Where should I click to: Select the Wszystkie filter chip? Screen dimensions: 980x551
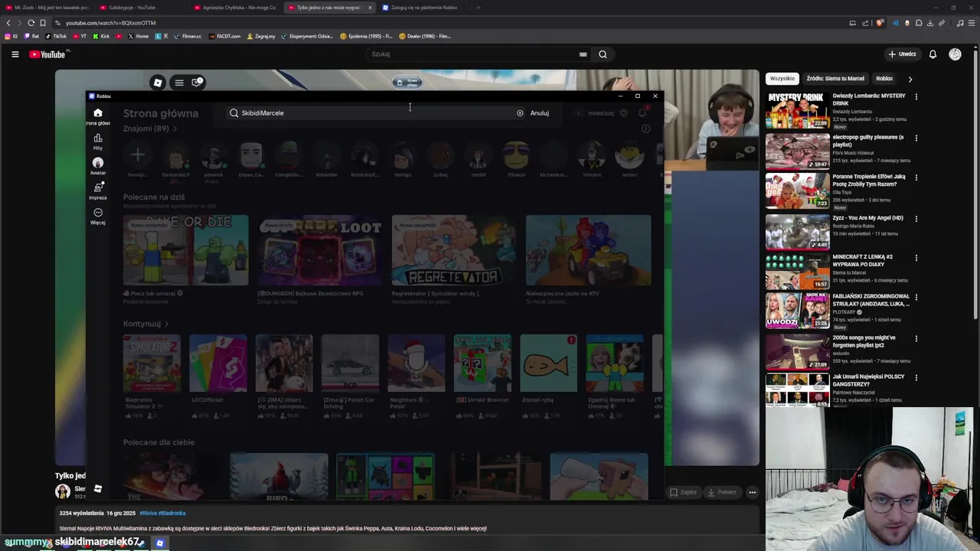coord(782,79)
